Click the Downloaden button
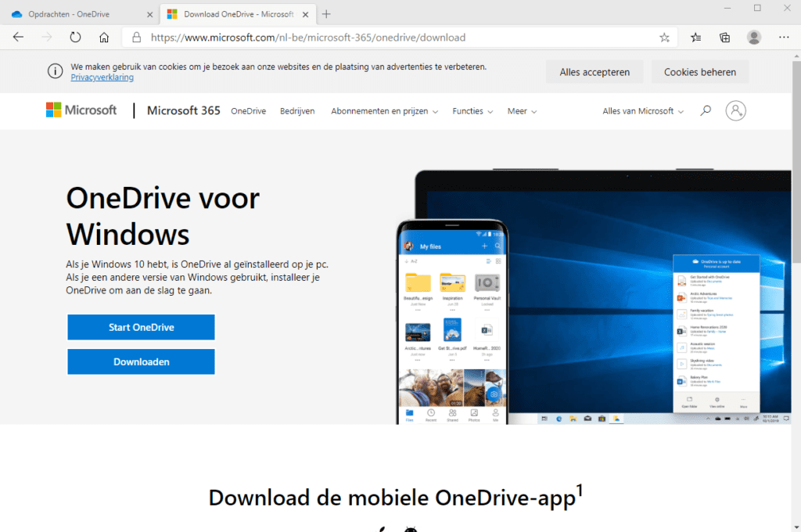The width and height of the screenshot is (801, 532). (141, 361)
